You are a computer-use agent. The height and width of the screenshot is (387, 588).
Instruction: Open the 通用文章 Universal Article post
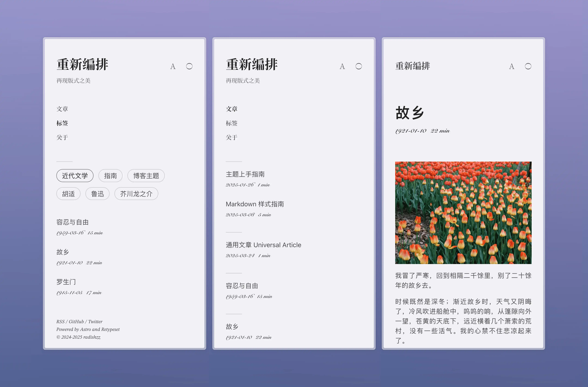coord(263,245)
